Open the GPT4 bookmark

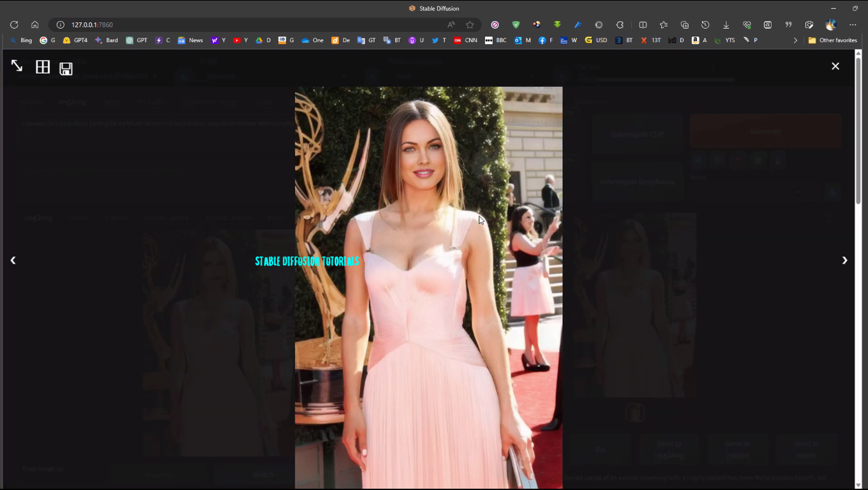click(75, 40)
